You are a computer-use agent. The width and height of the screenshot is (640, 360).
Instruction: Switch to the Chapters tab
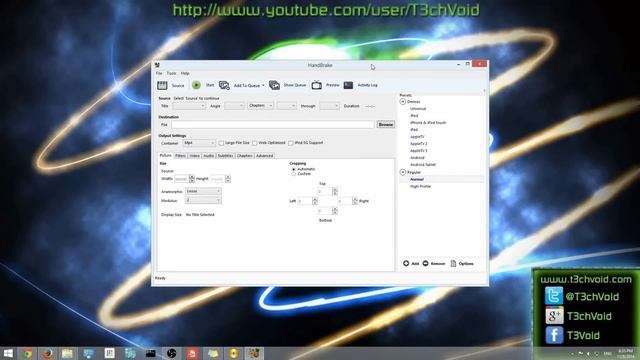(244, 156)
